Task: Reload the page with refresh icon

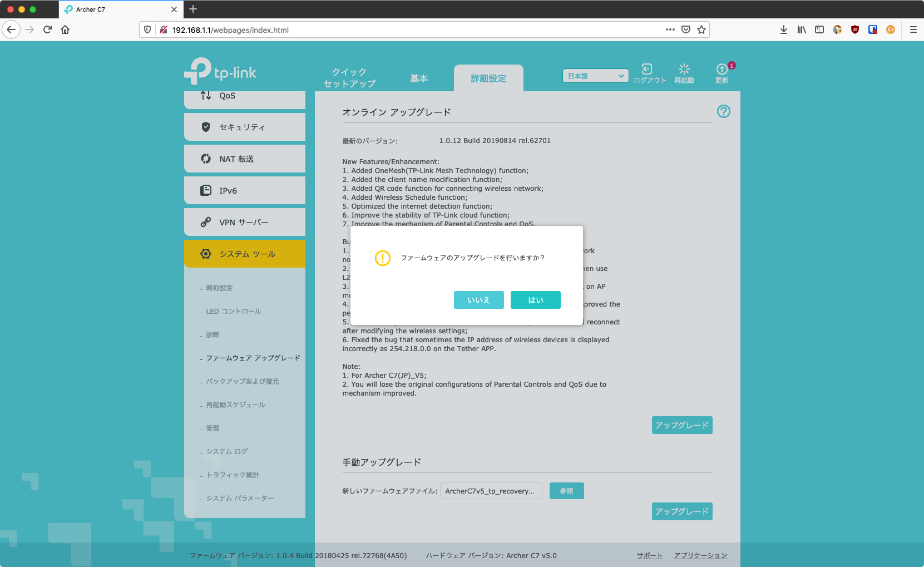Action: 47,29
